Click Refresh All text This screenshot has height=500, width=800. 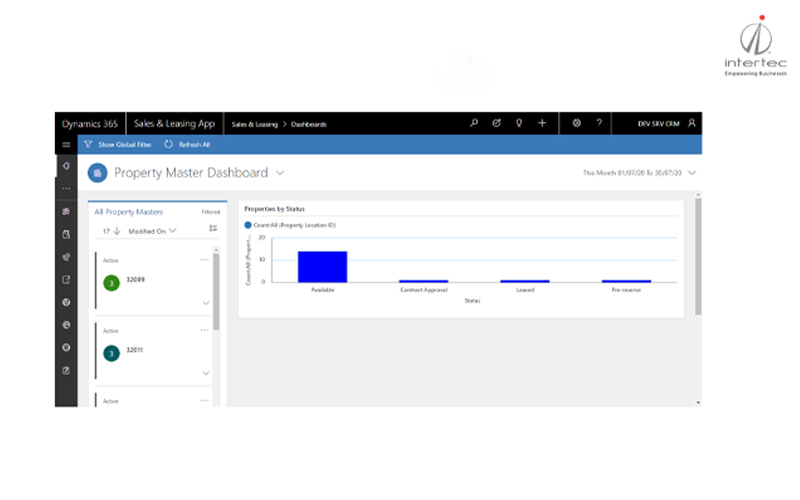(194, 145)
